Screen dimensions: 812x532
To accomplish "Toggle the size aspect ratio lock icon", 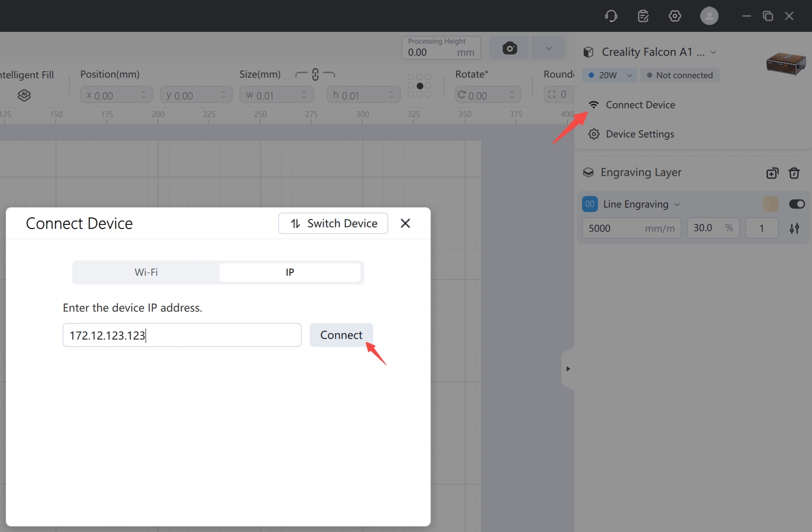I will tap(315, 74).
